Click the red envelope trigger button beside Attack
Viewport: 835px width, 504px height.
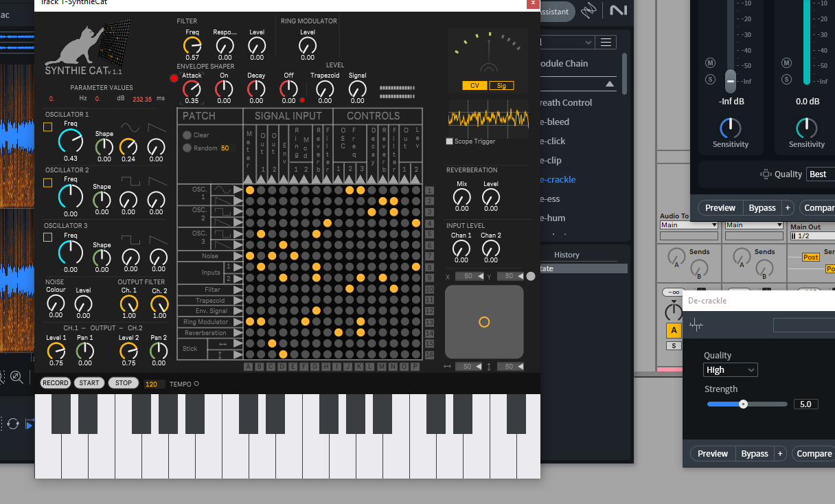pos(174,78)
